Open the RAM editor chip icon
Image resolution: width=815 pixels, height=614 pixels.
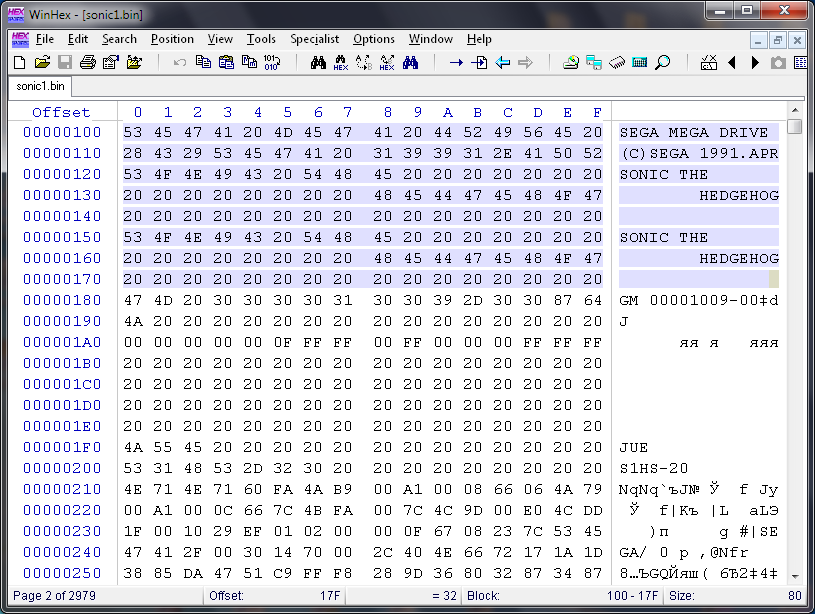[x=617, y=62]
